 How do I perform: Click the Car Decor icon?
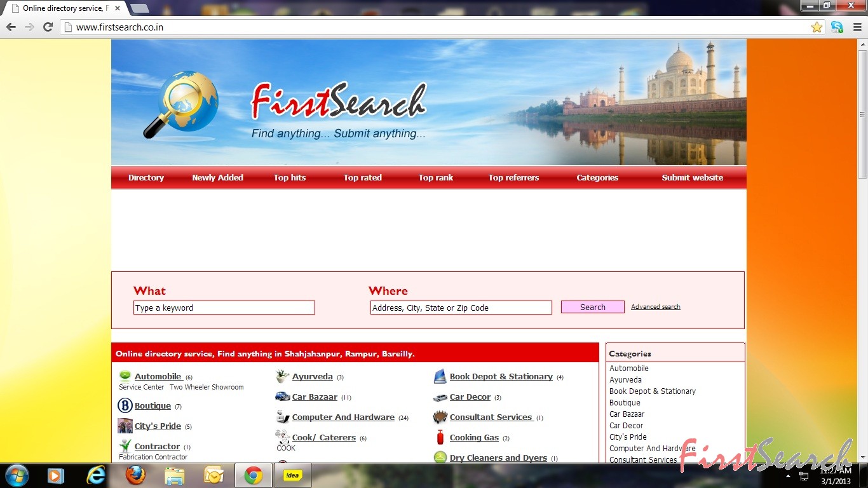pos(440,397)
